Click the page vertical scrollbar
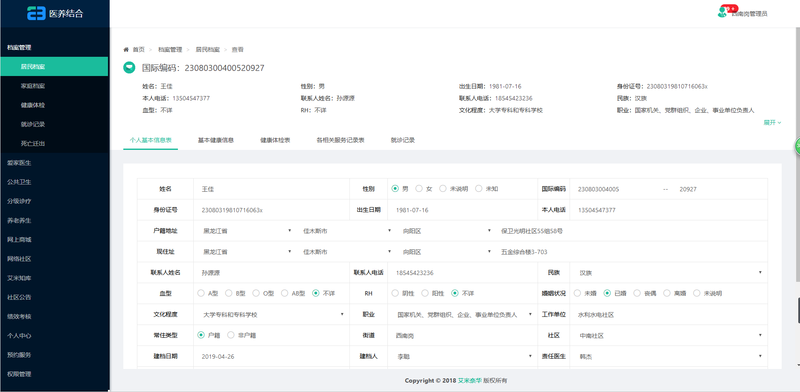 (x=797, y=153)
